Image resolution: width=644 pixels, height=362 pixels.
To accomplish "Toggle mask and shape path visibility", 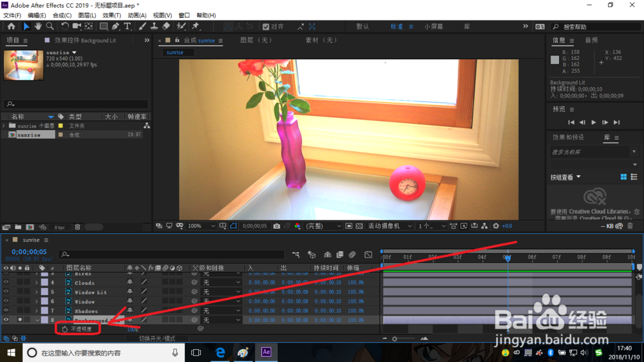I will coord(233,226).
